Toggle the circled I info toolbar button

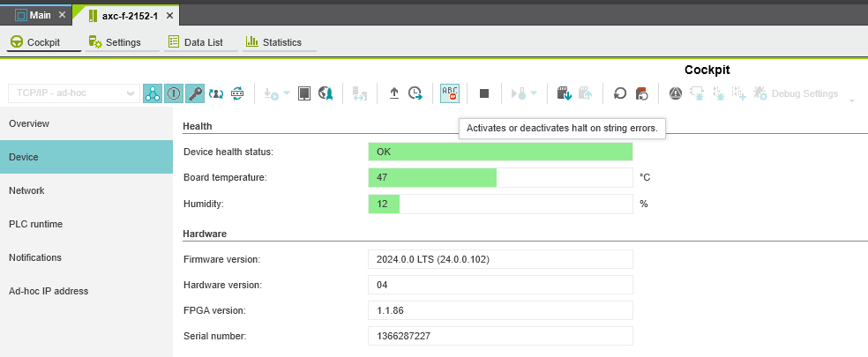[174, 93]
